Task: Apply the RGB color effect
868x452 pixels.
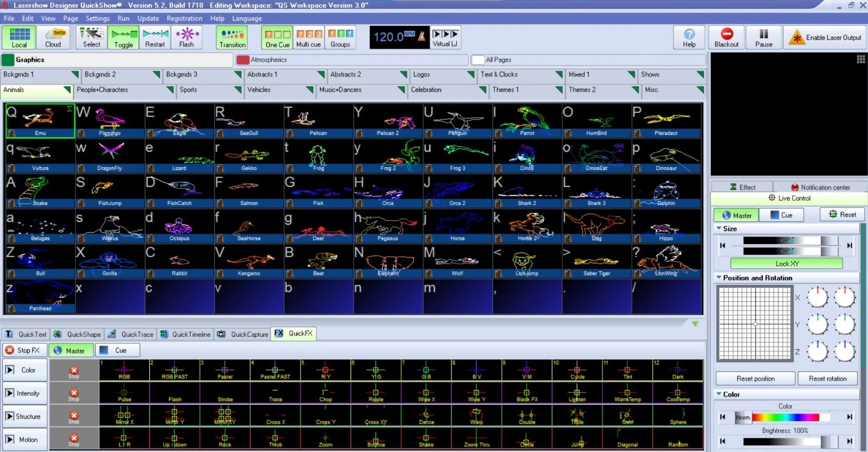Action: click(124, 371)
